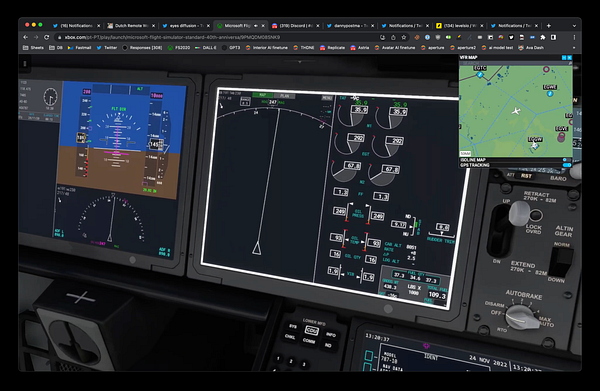Screen dimensions: 600x391
Task: Click the white aircraft icon on VFR map
Action: click(516, 111)
